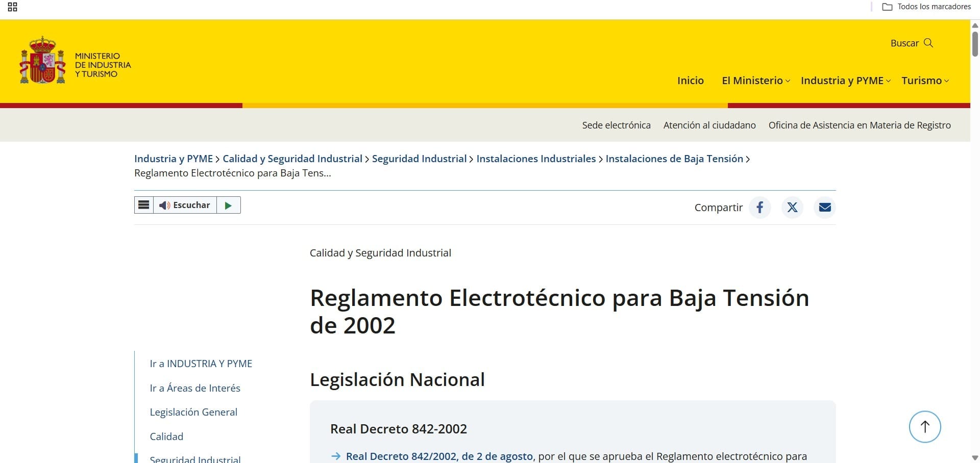Expand the El Ministerio dropdown menu
Viewport: 980px width, 463px height.
[x=753, y=80]
